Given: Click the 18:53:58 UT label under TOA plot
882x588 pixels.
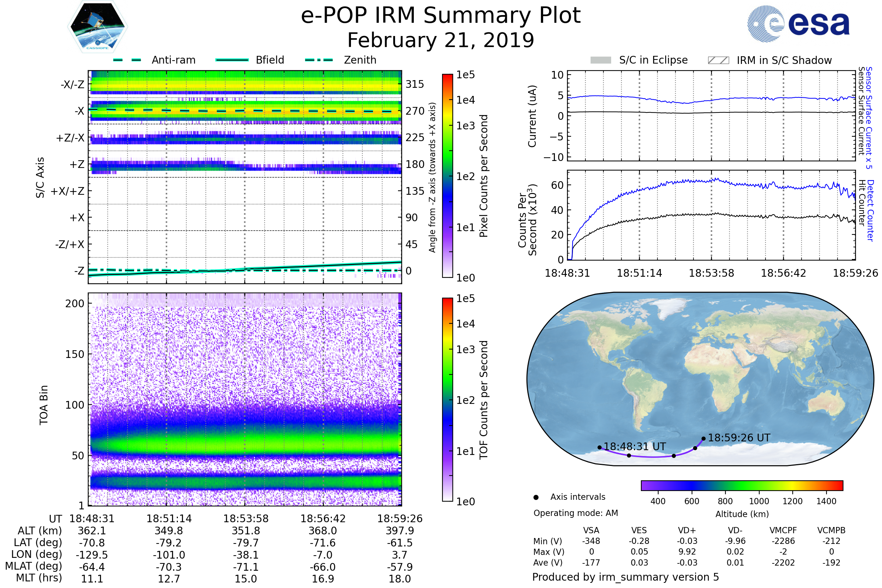Looking at the screenshot, I should 246,519.
